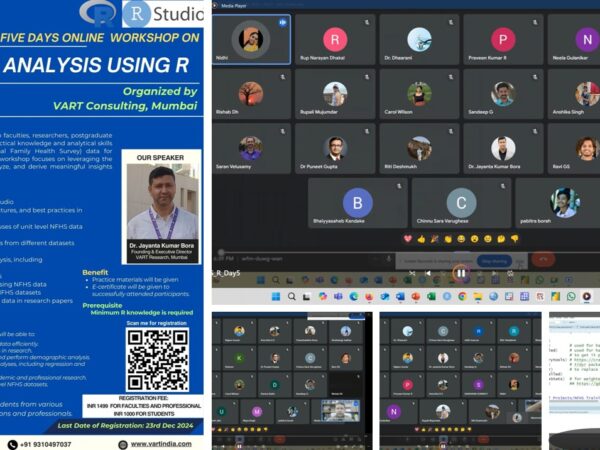
Task: Open Outlook from the taskbar
Action: pyautogui.click(x=385, y=297)
